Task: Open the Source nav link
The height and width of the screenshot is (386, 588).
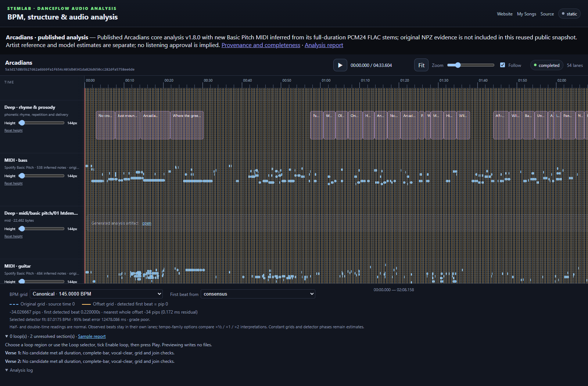Action: tap(547, 14)
